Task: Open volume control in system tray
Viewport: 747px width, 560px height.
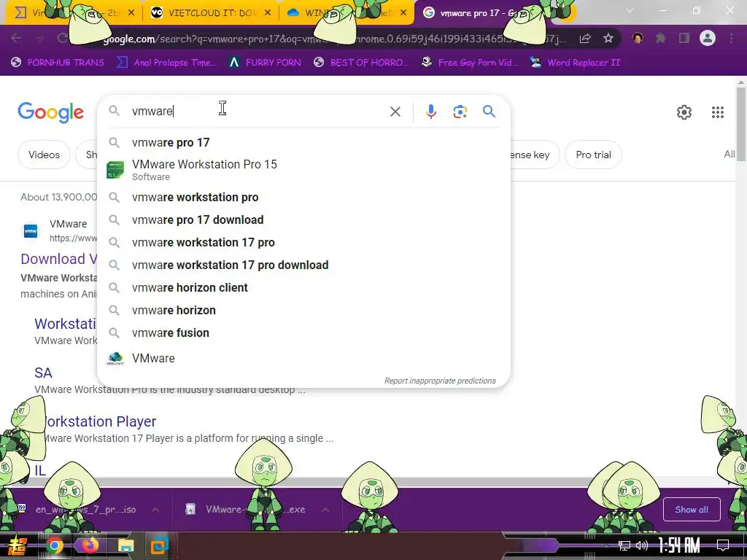Action: coord(642,545)
